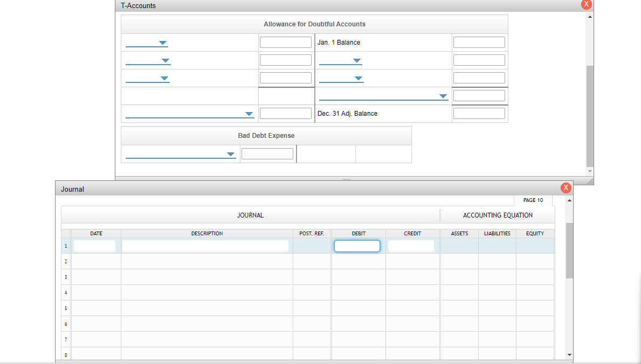The height and width of the screenshot is (364, 641).
Task: Click the Journal scrollbar up arrow
Action: [x=569, y=200]
